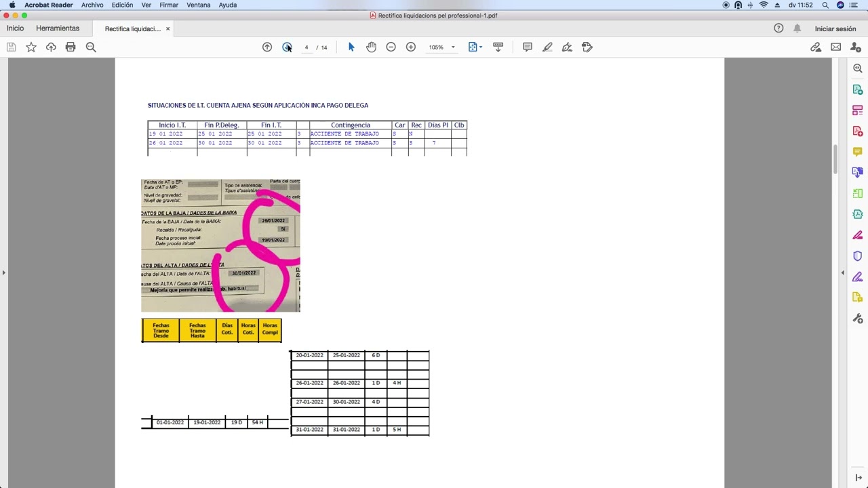Open the fit page options dropdown

pyautogui.click(x=481, y=47)
